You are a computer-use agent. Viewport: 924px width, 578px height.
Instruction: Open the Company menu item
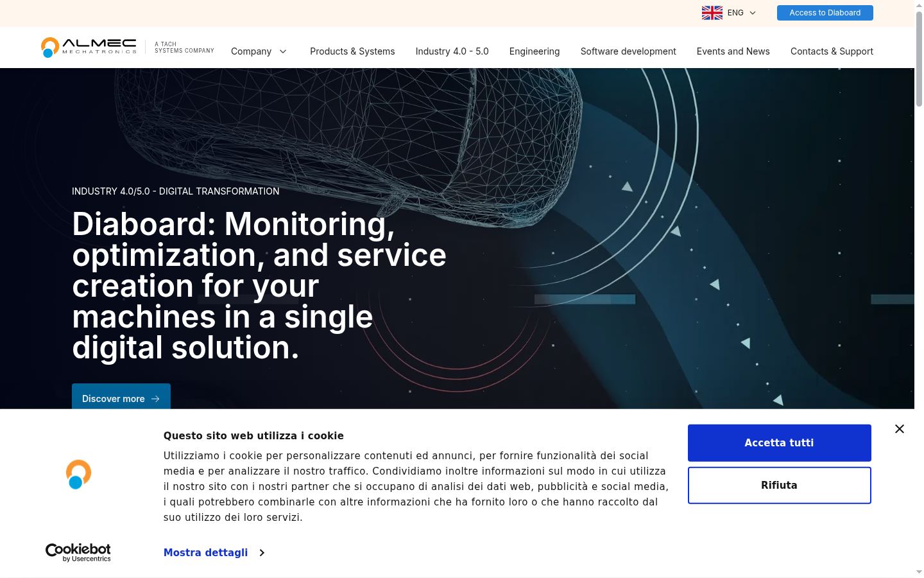(251, 51)
